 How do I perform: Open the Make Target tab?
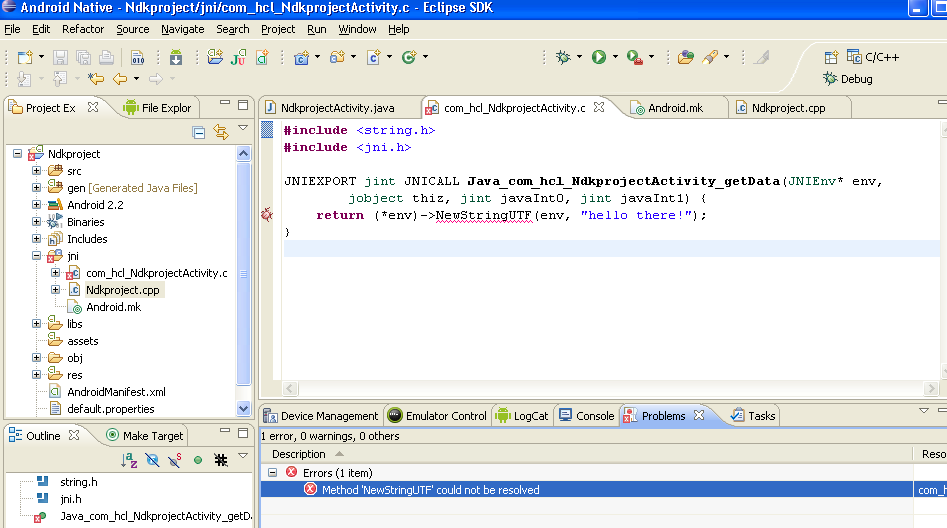pyautogui.click(x=145, y=436)
